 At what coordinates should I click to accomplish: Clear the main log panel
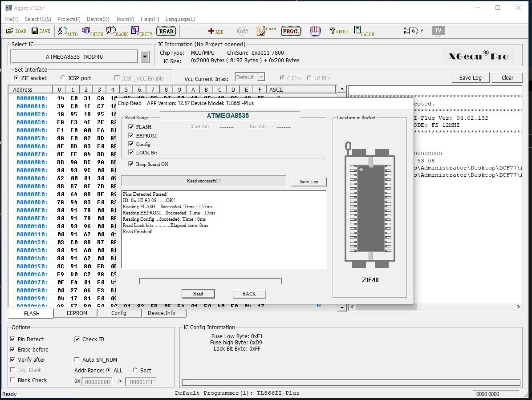(507, 77)
